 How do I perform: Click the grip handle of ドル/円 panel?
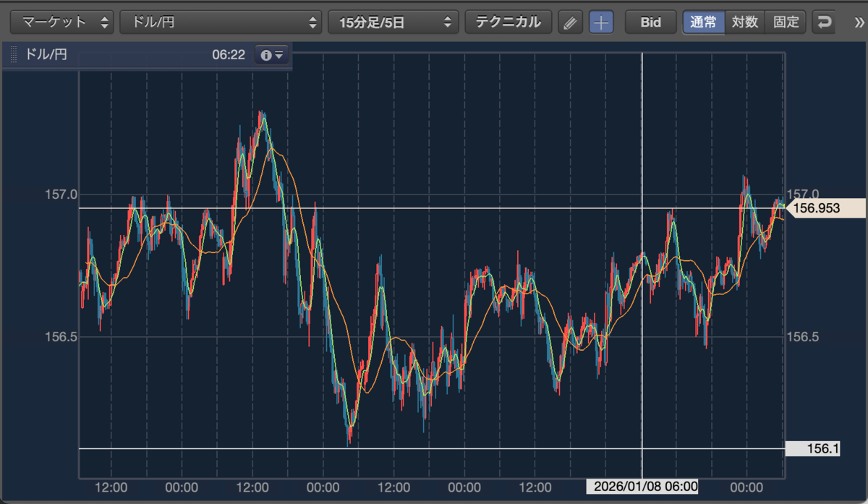click(14, 55)
